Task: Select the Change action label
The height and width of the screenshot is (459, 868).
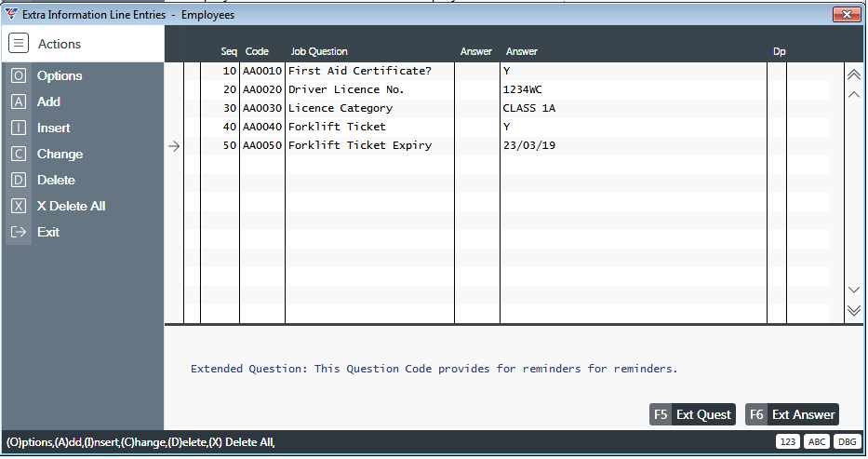Action: point(60,154)
